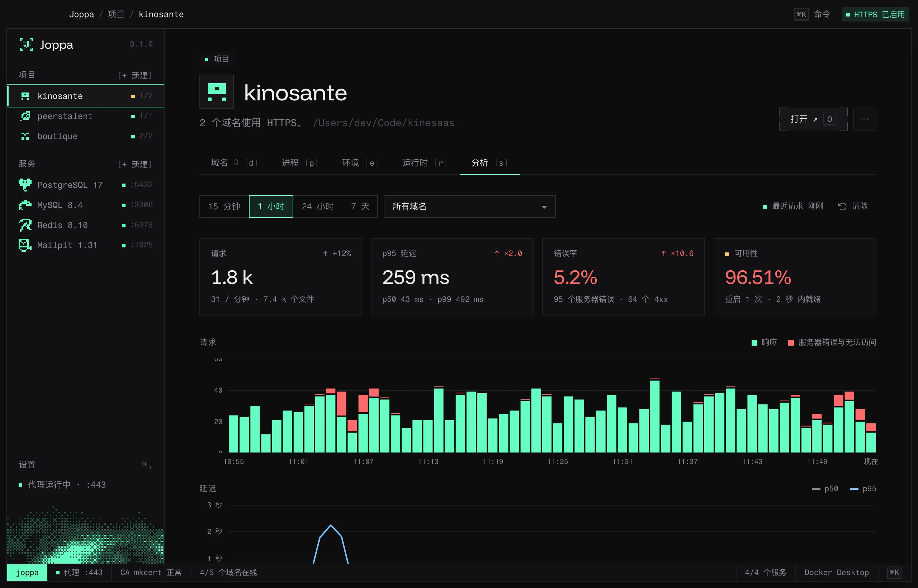Screen dimensions: 918x588
Task: Open the 所有域名 dropdown
Action: pos(469,207)
